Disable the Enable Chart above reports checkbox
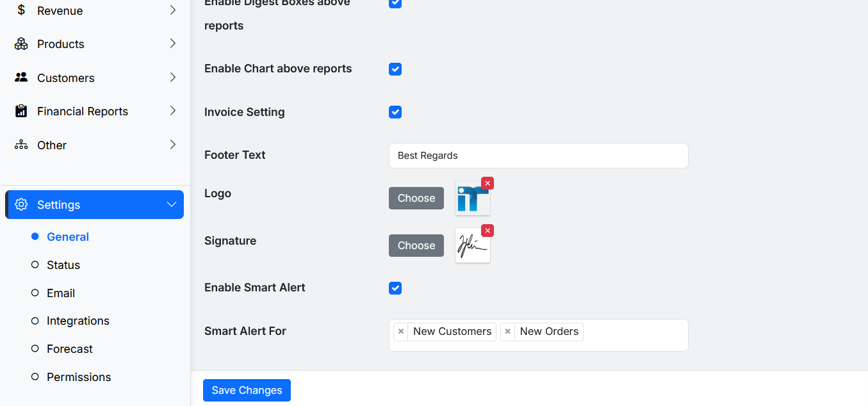This screenshot has height=406, width=868. pyautogui.click(x=395, y=69)
